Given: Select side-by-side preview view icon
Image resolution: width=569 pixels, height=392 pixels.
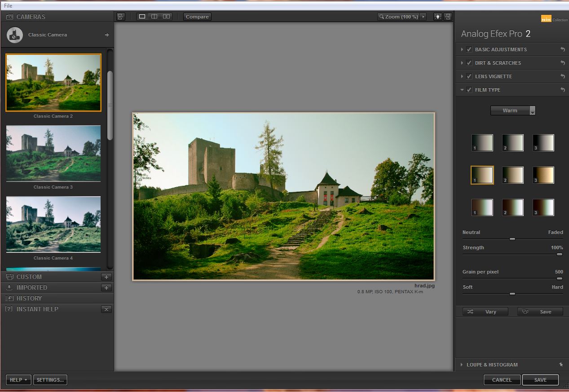Looking at the screenshot, I should pos(166,17).
